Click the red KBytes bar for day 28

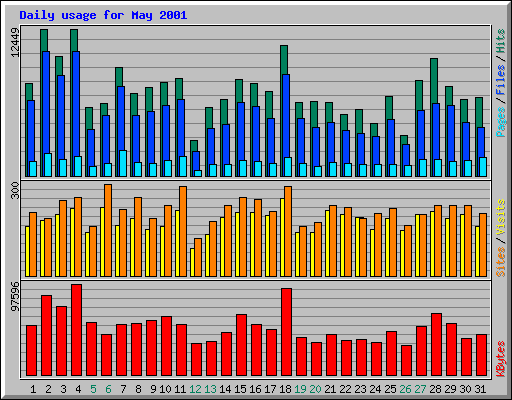[436, 344]
